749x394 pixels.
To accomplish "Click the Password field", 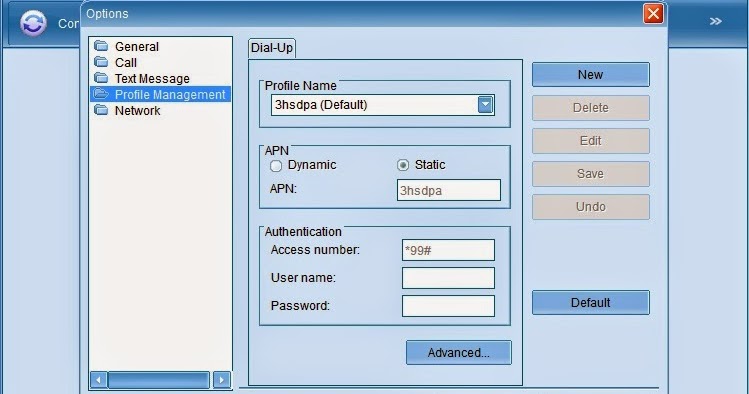I will 448,306.
